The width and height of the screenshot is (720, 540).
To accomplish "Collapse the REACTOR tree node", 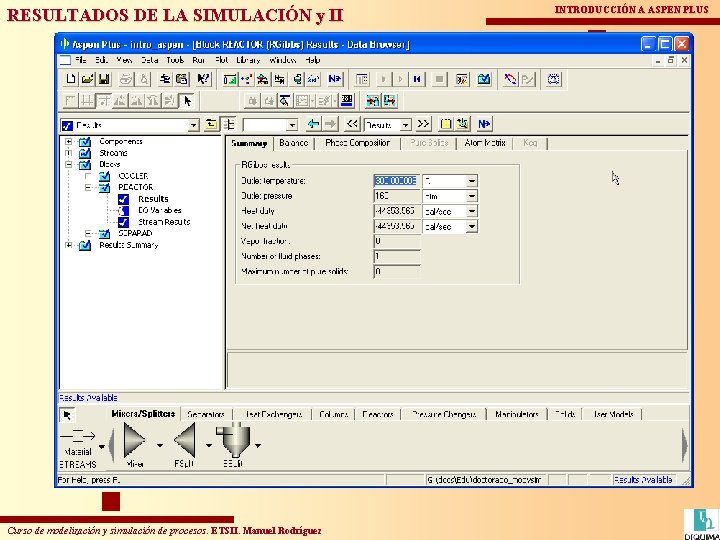I will (x=88, y=187).
